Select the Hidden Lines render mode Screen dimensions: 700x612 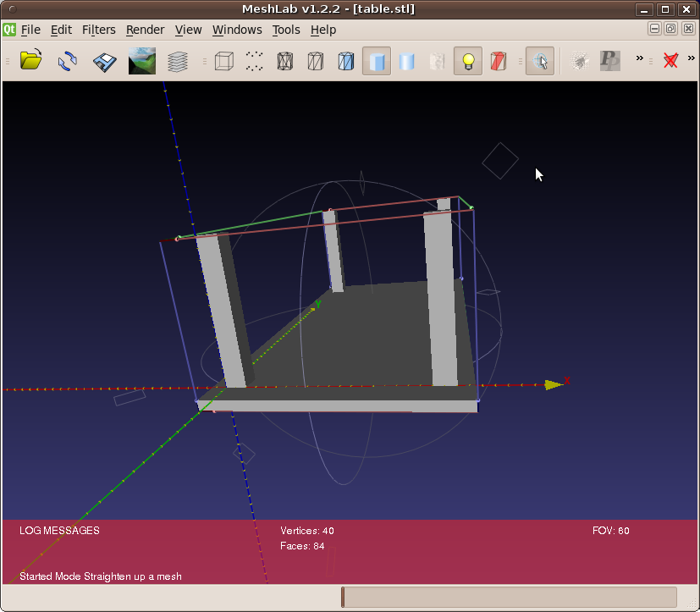click(x=315, y=61)
